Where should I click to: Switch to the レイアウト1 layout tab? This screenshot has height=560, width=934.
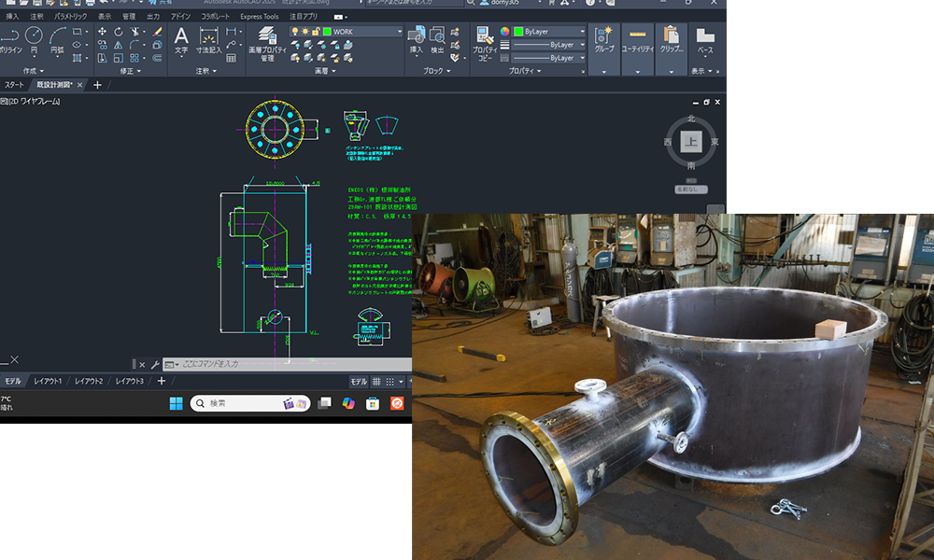coord(48,382)
